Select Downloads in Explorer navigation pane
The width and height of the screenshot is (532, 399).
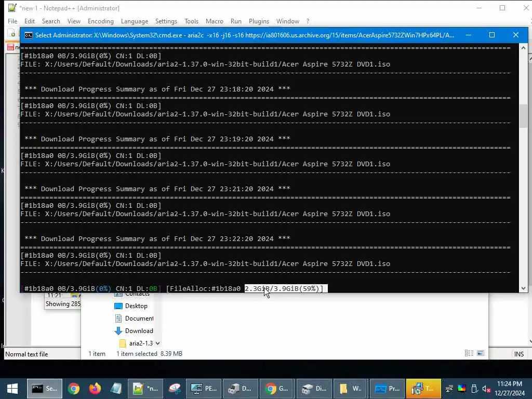[x=139, y=331]
